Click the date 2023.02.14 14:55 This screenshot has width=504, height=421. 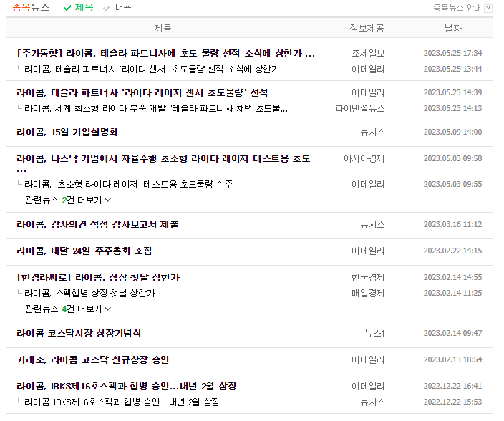tap(452, 277)
